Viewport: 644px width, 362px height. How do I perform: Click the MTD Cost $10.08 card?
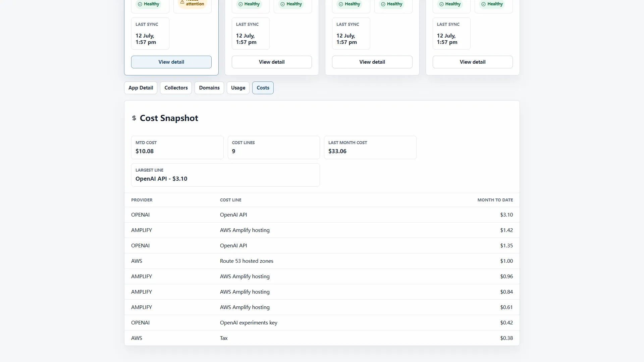(177, 147)
